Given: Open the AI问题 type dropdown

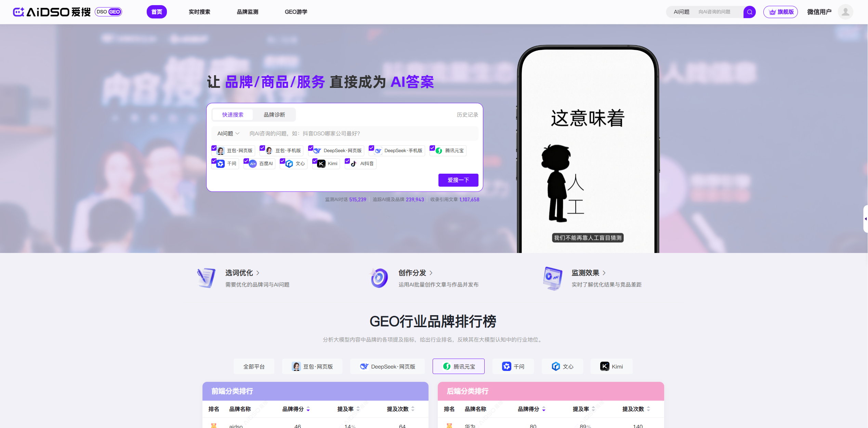Looking at the screenshot, I should pos(228,134).
